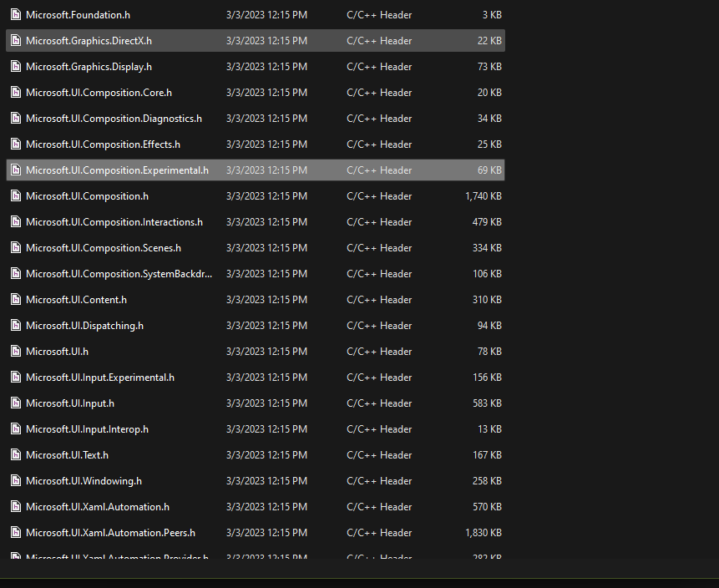719x588 pixels.
Task: Select the truncated Microsoft.UI.Composition.SystemBackdr... name
Action: pyautogui.click(x=119, y=274)
